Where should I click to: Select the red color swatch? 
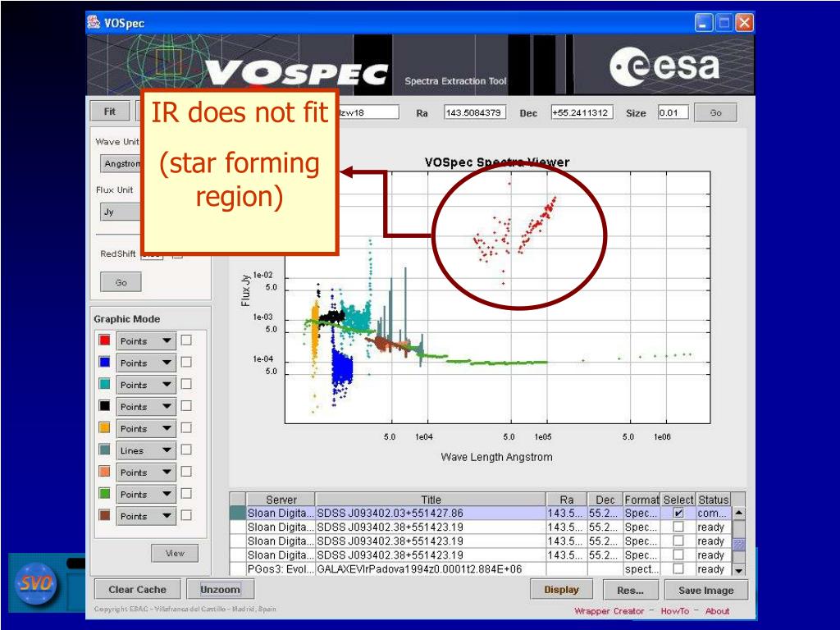click(x=104, y=340)
